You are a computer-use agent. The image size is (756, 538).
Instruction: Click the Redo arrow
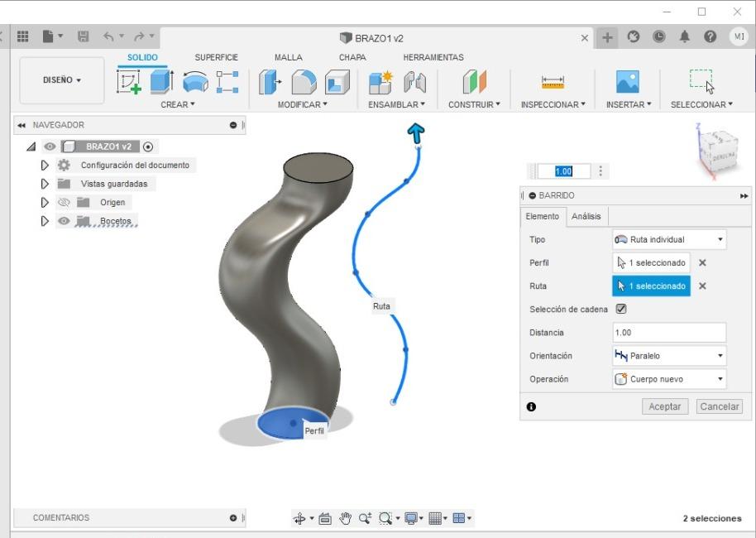(x=139, y=36)
